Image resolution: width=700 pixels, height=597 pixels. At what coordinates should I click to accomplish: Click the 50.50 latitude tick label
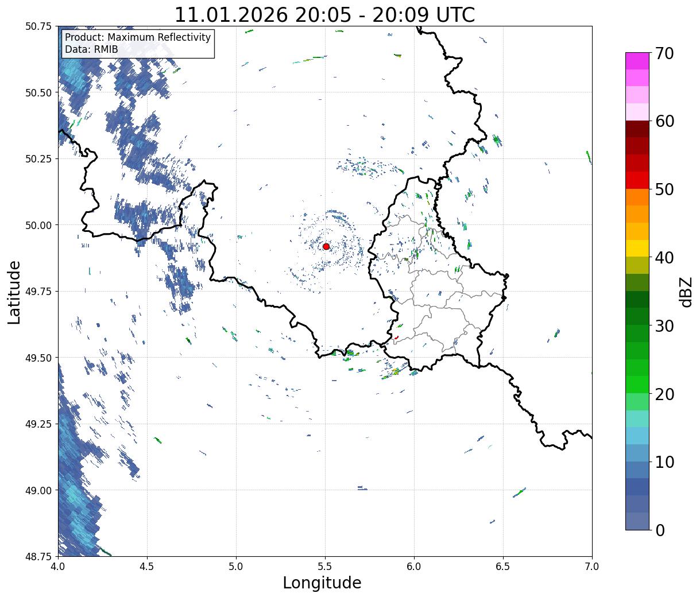tap(38, 92)
